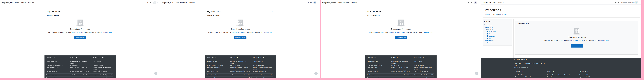Open Moodle documentation link in classic-theme window

point(575,41)
